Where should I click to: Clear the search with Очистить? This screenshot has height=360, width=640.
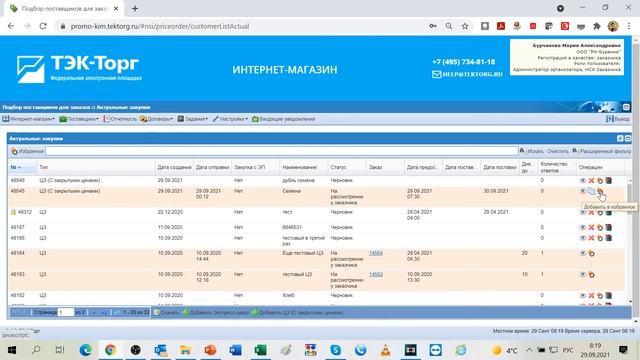[x=558, y=151]
